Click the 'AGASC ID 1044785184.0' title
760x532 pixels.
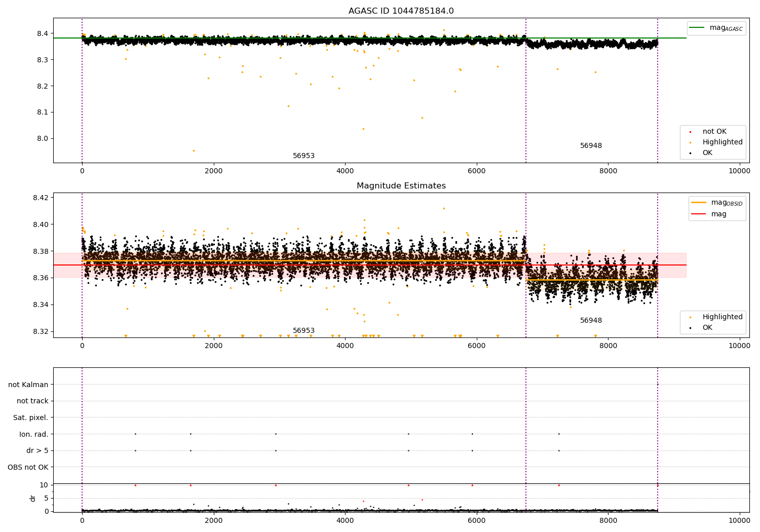pos(401,11)
